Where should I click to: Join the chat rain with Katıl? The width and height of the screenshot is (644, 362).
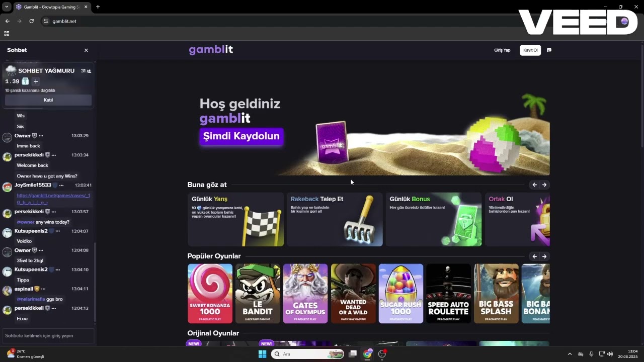pos(48,100)
